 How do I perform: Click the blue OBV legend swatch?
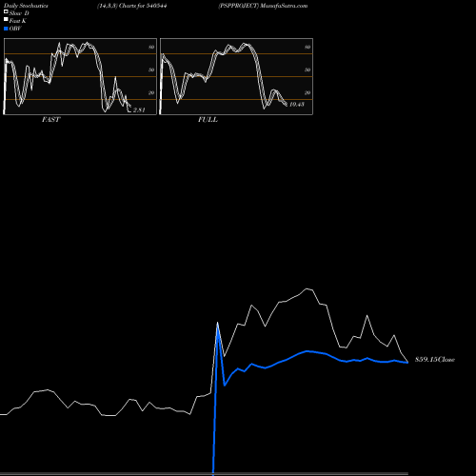[6, 29]
